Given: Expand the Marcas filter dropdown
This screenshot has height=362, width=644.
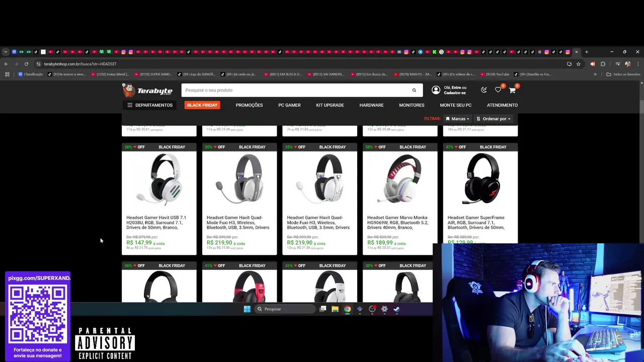Looking at the screenshot, I should 457,119.
